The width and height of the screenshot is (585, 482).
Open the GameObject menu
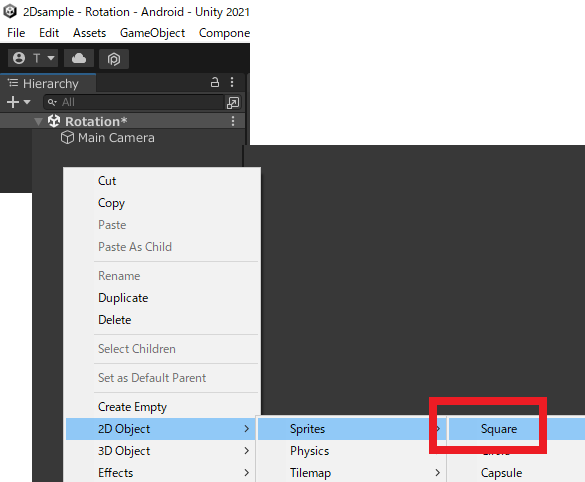tap(152, 33)
